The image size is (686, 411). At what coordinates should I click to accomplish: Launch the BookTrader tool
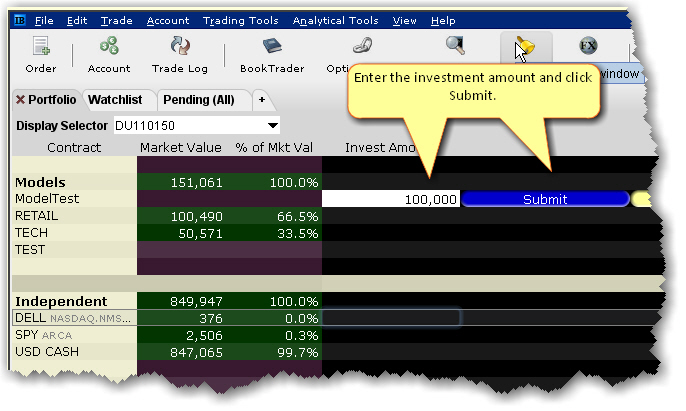[x=272, y=47]
